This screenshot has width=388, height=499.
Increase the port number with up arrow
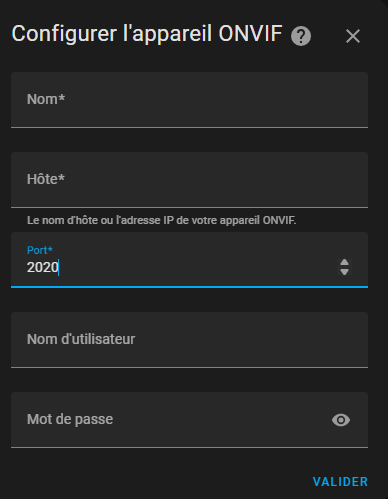tap(344, 263)
